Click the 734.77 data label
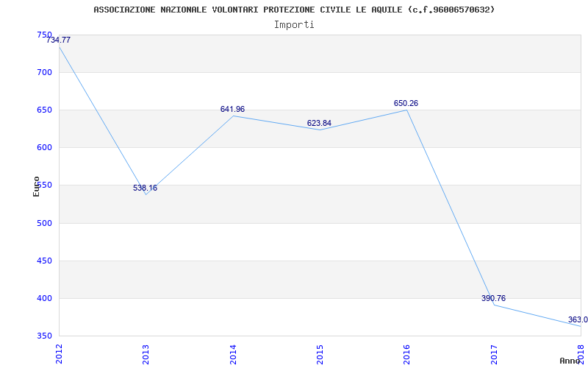This screenshot has width=588, height=368. [59, 40]
